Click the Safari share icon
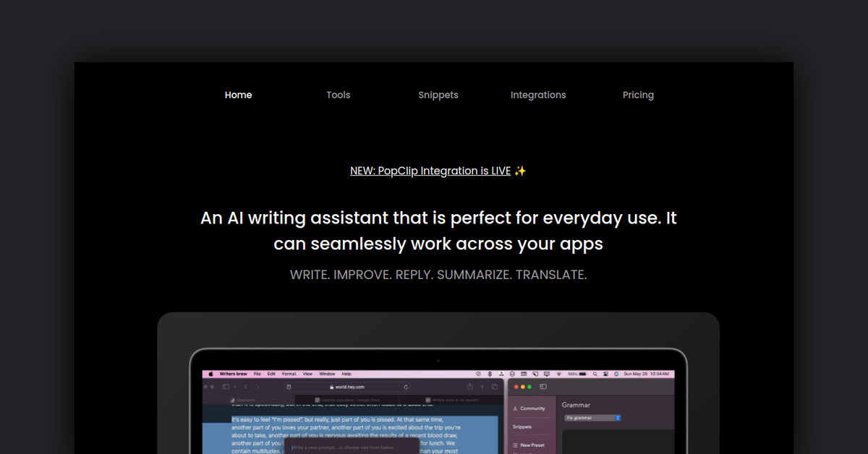This screenshot has height=454, width=868. pyautogui.click(x=470, y=387)
